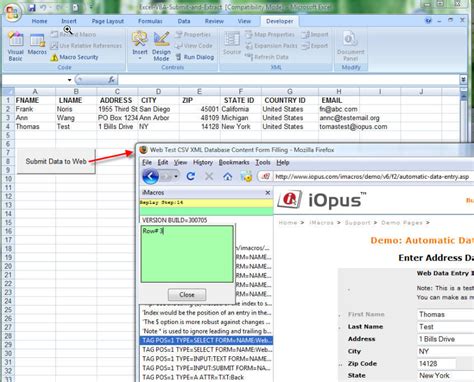Reload the page in Firefox
The image size is (474, 382).
coord(191,176)
